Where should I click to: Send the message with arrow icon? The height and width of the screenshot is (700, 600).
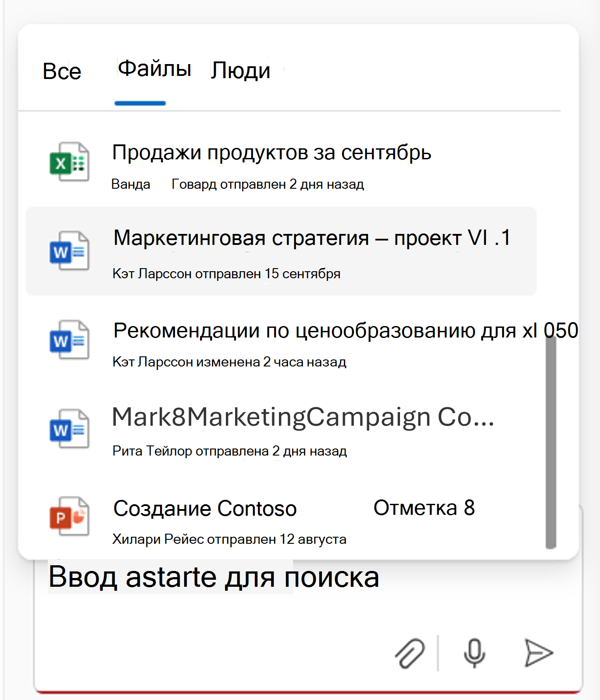539,653
